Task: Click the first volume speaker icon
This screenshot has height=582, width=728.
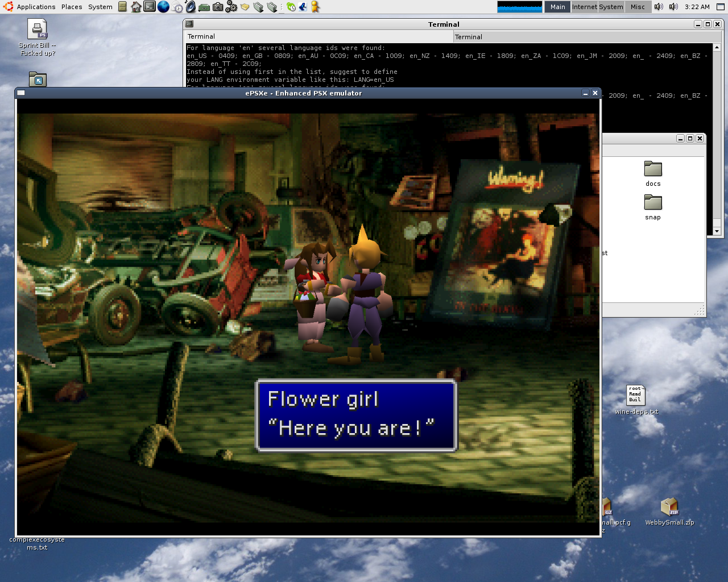Action: 659,7
